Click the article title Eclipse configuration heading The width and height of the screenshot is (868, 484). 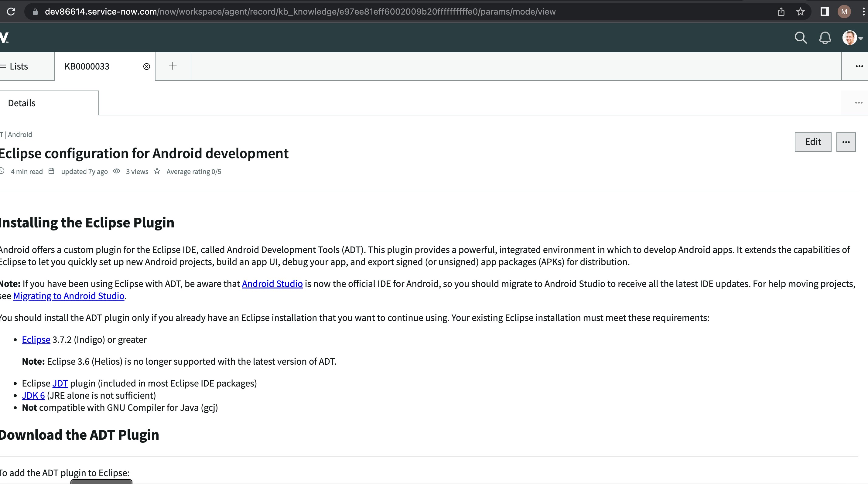pos(144,154)
